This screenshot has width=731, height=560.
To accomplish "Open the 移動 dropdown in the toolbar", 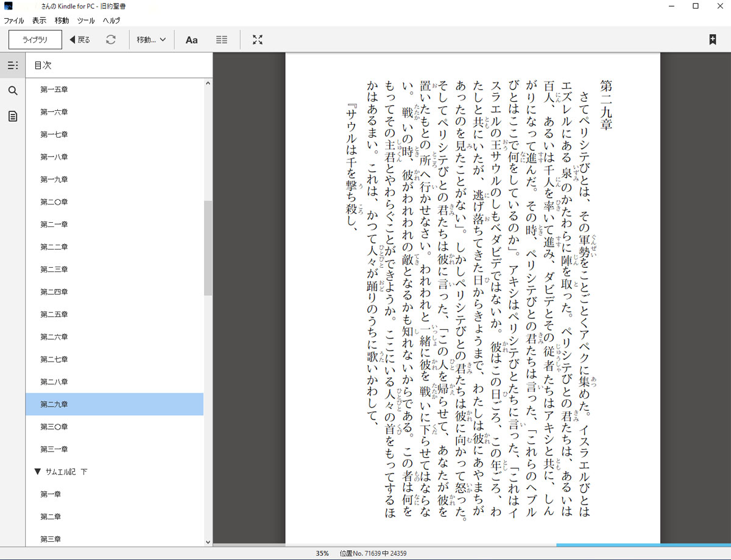I will 151,40.
